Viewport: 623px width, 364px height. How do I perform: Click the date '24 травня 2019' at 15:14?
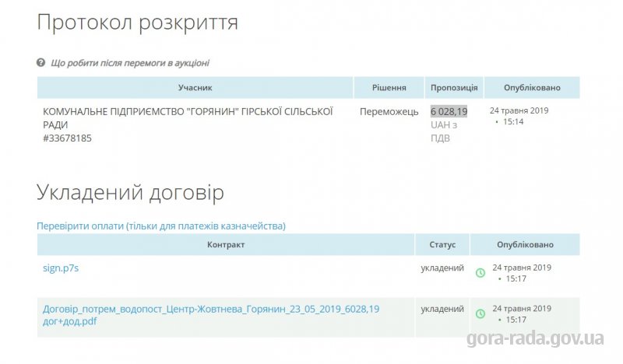(519, 116)
